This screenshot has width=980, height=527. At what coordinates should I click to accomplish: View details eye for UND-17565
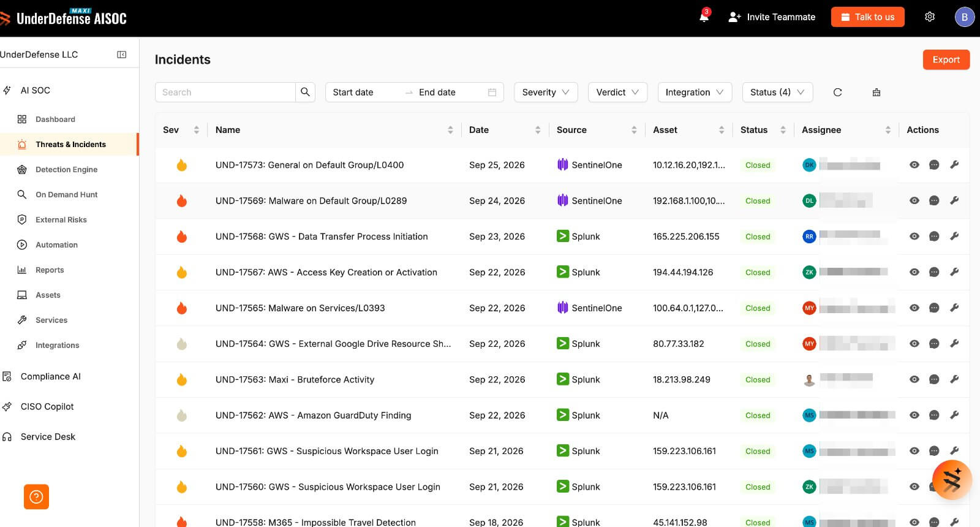(x=914, y=308)
